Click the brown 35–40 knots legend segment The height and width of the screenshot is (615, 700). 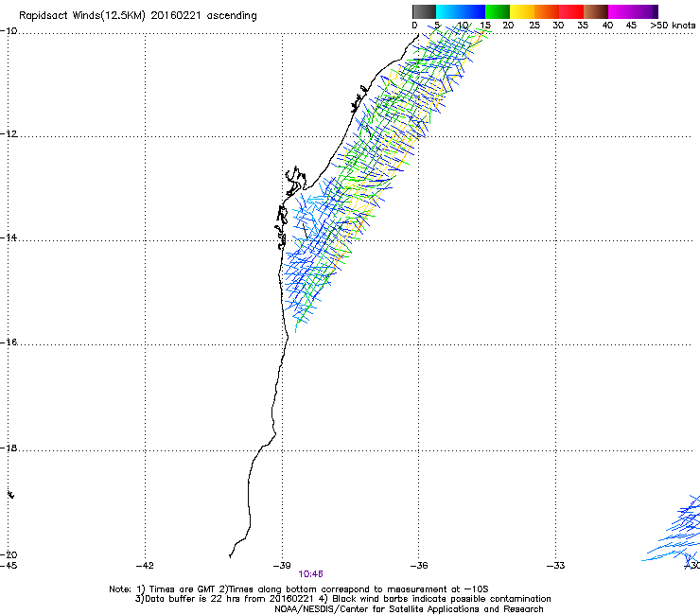point(596,11)
